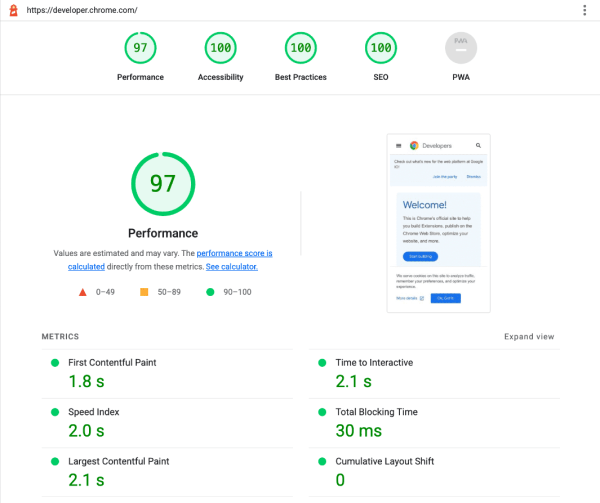This screenshot has height=503, width=600.
Task: Go to the SEO score gauge
Action: click(x=380, y=48)
